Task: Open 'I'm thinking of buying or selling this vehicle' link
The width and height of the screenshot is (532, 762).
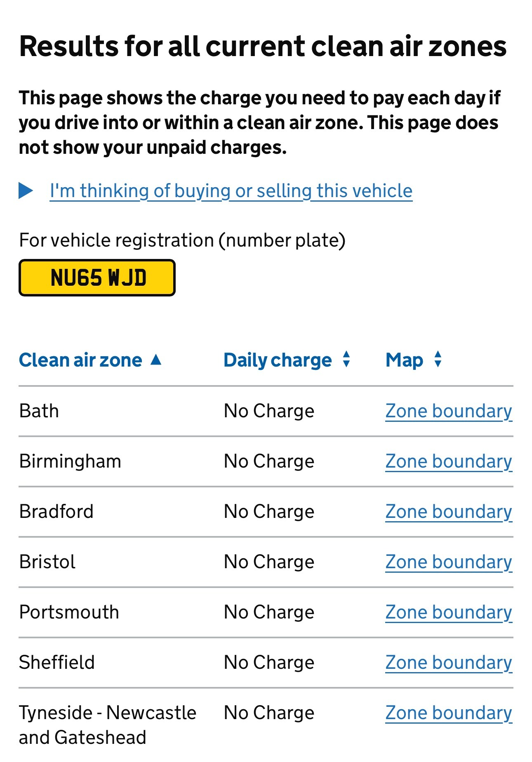Action: pyautogui.click(x=231, y=191)
